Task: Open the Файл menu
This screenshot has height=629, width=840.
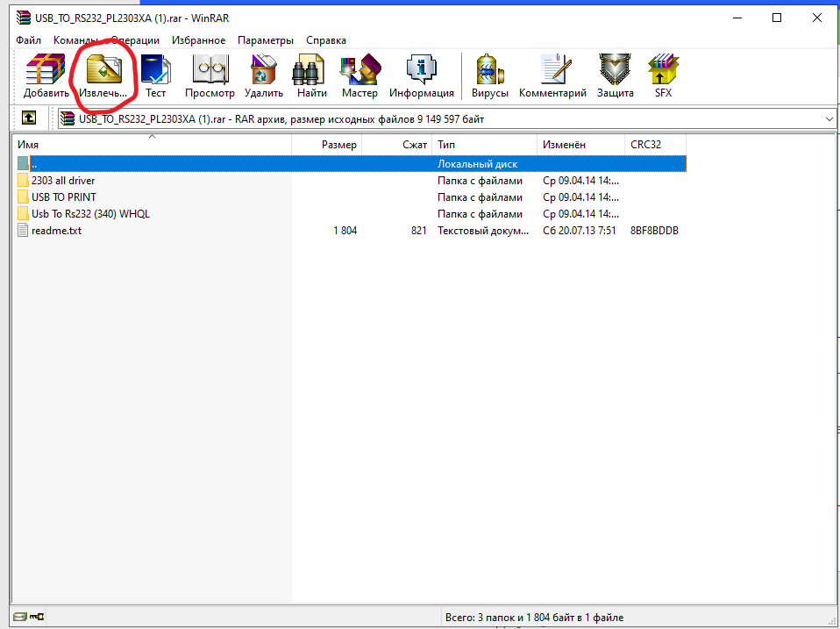Action: coord(28,40)
